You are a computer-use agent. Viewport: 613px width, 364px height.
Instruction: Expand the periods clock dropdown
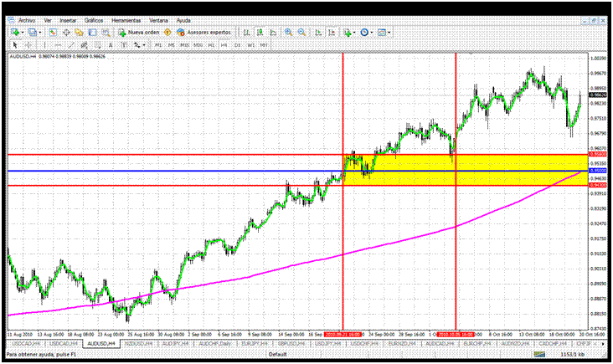[372, 32]
